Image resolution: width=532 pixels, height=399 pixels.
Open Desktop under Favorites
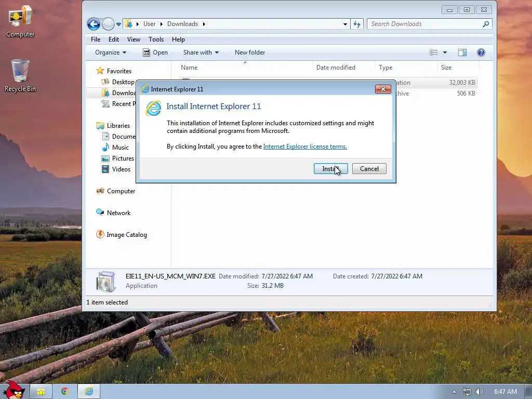coord(119,82)
